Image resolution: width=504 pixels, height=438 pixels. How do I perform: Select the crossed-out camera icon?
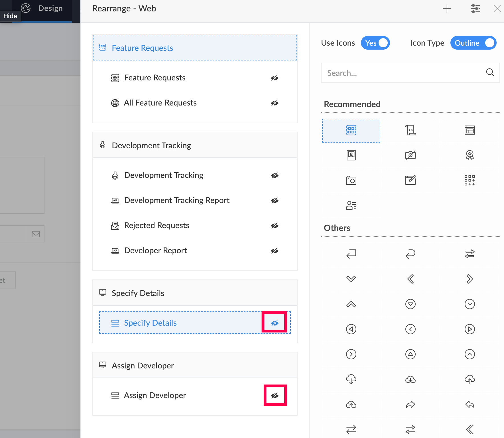(410, 155)
